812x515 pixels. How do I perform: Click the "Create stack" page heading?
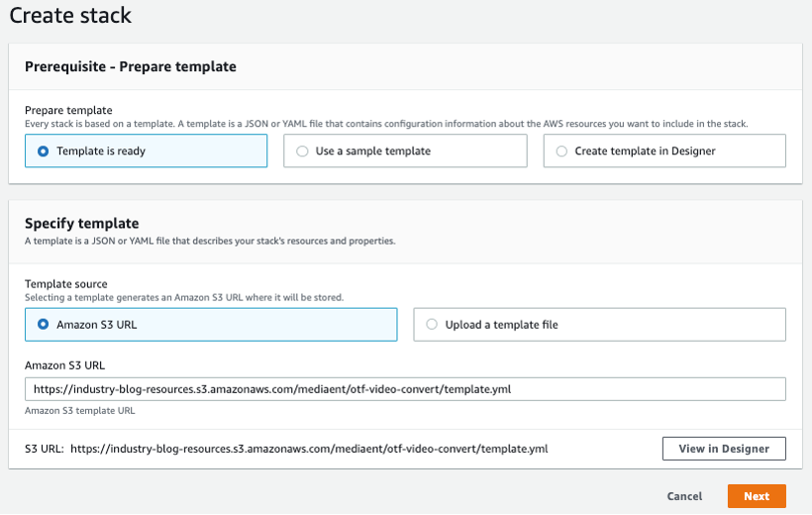70,16
